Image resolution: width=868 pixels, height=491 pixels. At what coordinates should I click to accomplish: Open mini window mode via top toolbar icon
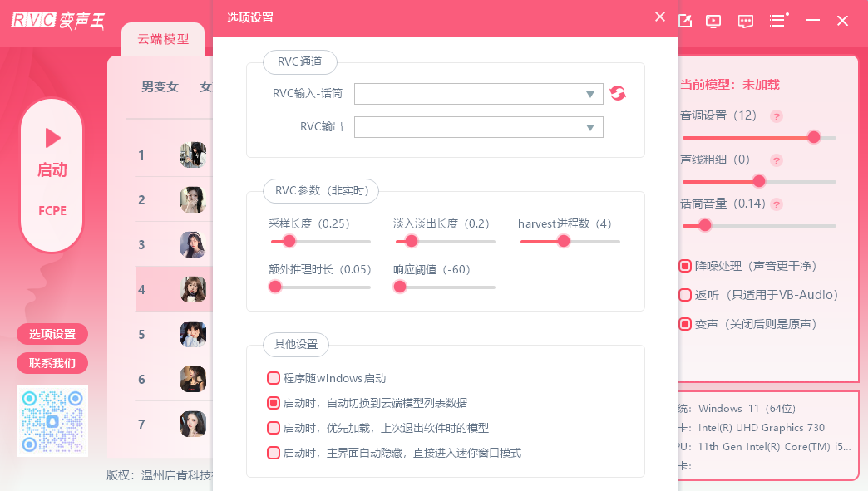tap(684, 21)
